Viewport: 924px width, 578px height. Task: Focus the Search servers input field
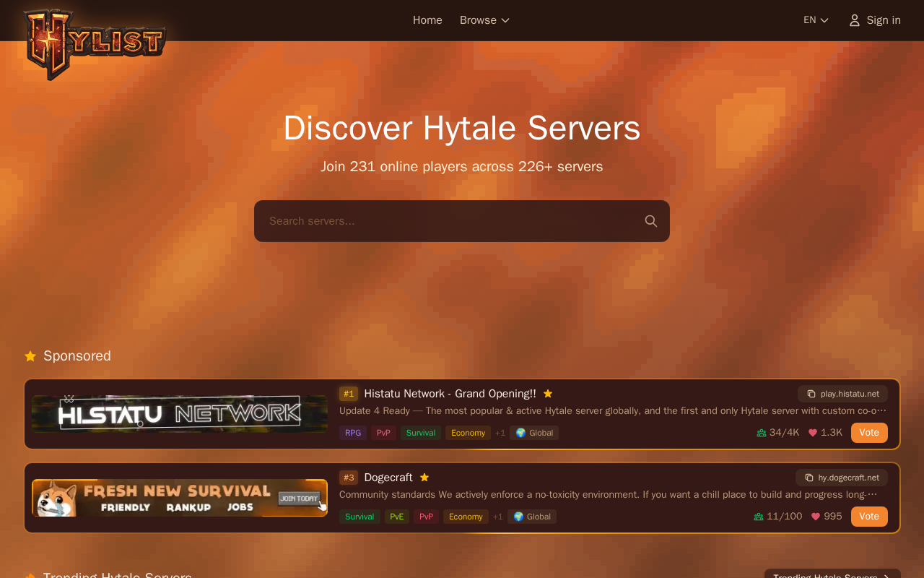[462, 221]
